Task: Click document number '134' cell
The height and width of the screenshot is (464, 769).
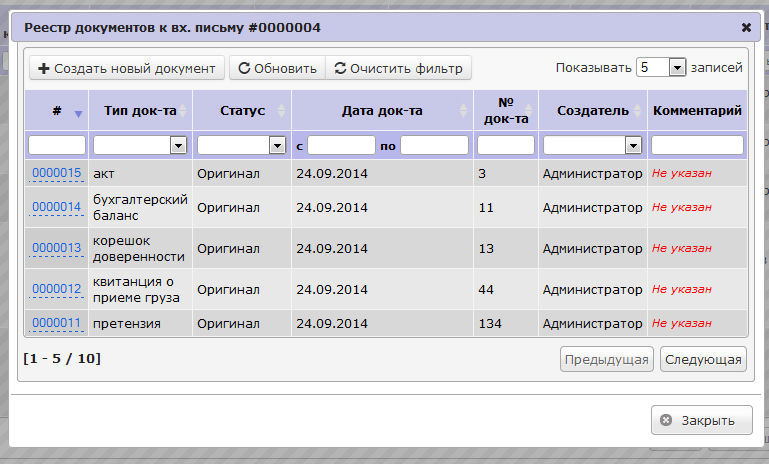Action: pyautogui.click(x=506, y=323)
